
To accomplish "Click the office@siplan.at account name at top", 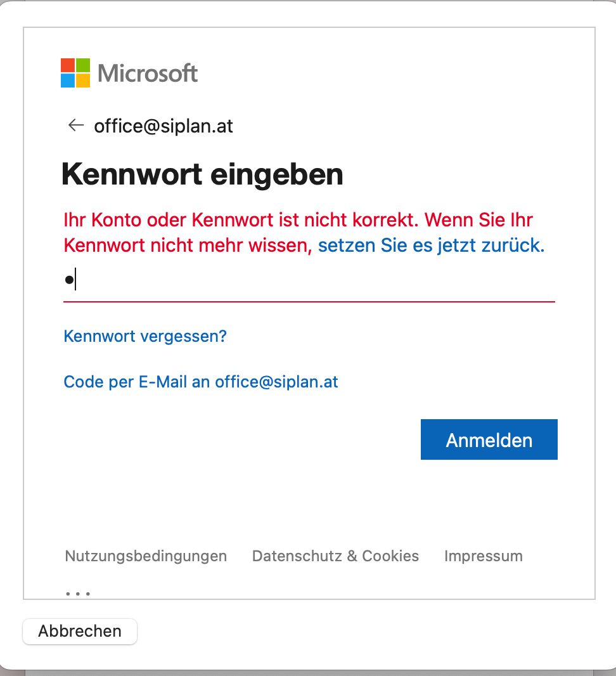I will 164,126.
